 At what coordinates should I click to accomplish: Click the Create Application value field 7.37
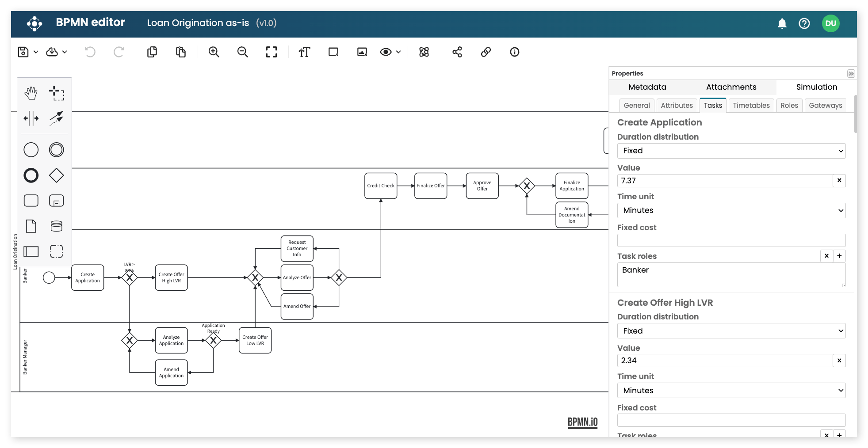[725, 181]
